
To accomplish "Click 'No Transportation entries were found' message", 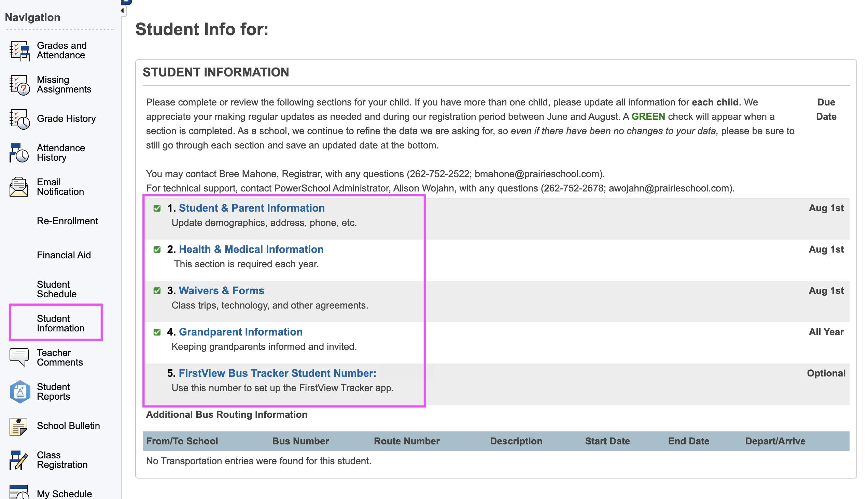I will click(x=259, y=461).
